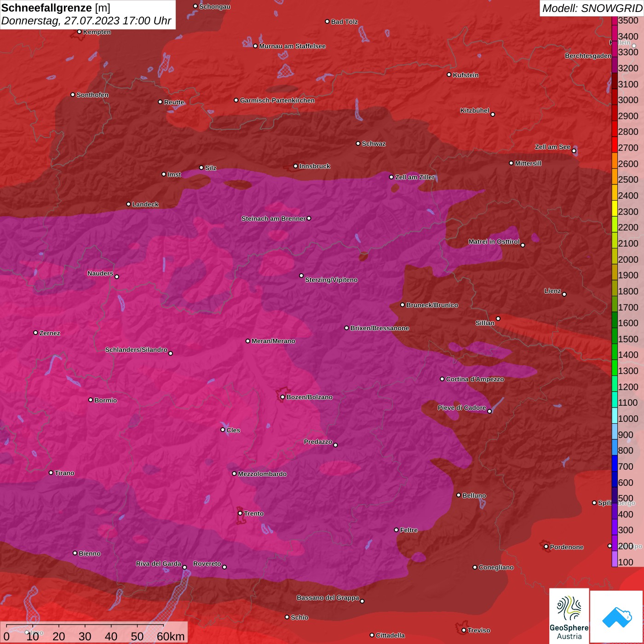Image resolution: width=644 pixels, height=644 pixels.
Task: Click the Trento city marker dot
Action: point(240,513)
